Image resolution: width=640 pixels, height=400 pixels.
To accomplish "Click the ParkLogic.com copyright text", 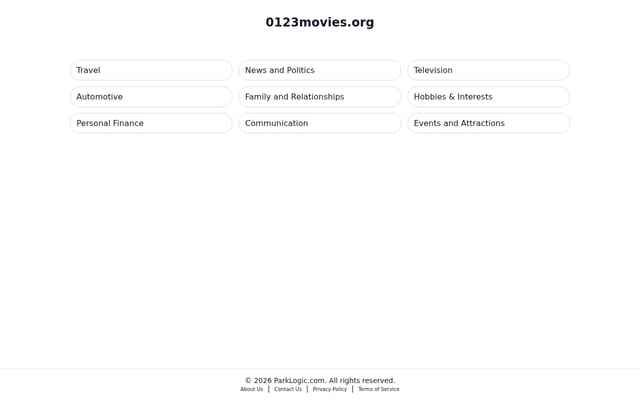I will pos(320,380).
